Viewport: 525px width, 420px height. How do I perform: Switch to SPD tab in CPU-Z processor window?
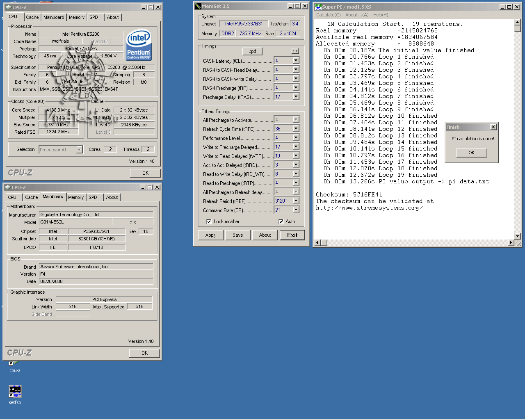(94, 17)
